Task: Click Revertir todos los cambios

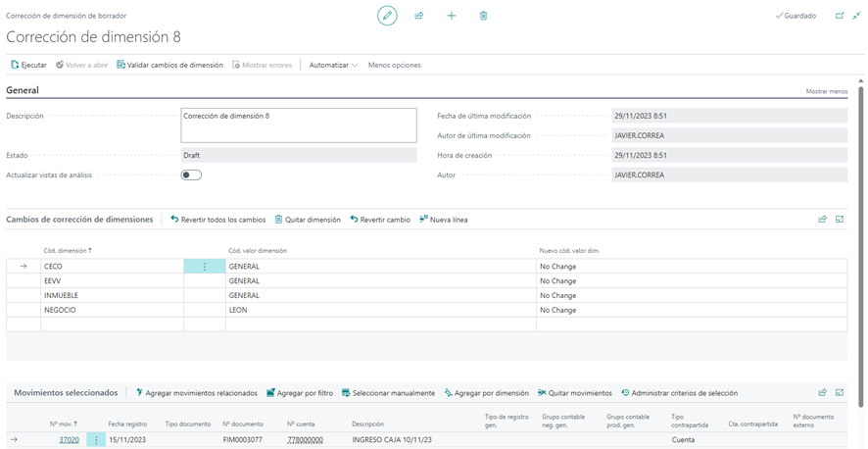Action: point(218,220)
